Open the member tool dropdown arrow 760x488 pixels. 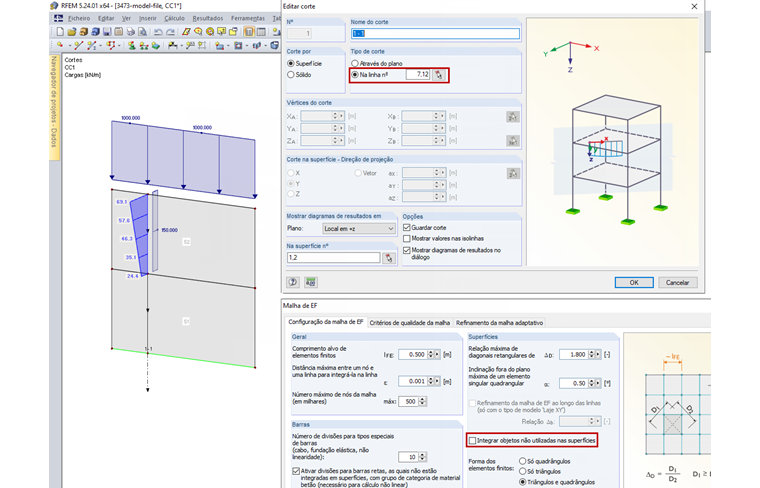coord(100,45)
